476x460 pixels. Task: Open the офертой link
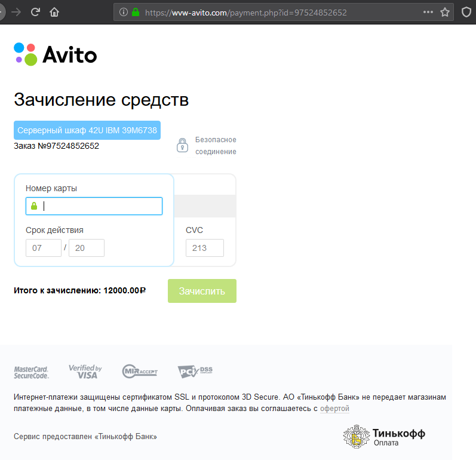coord(334,409)
